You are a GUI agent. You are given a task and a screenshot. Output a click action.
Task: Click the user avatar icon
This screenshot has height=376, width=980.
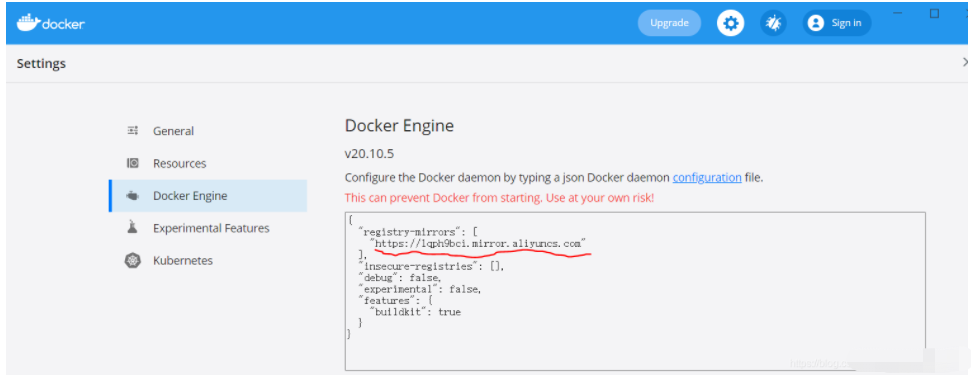815,23
